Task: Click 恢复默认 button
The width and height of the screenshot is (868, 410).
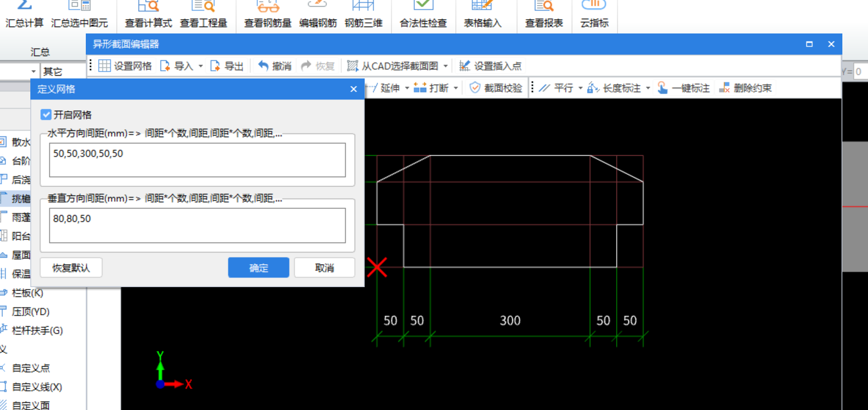Action: coord(71,268)
